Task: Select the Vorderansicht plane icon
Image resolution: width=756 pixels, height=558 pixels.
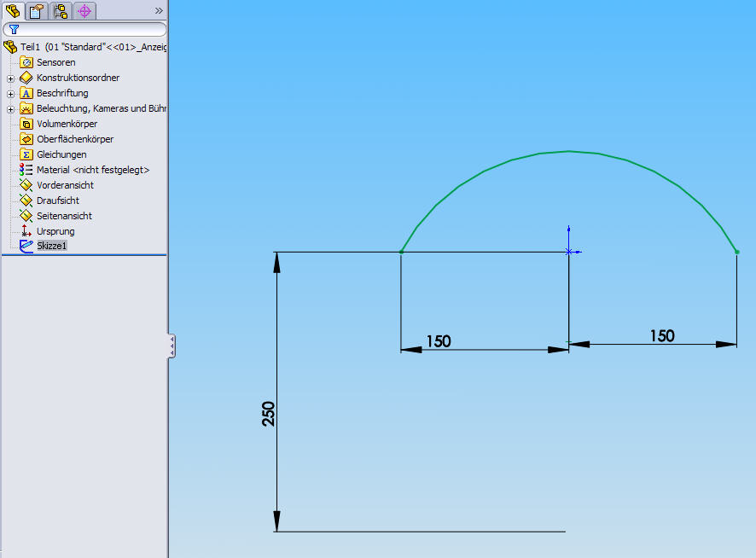Action: tap(26, 185)
